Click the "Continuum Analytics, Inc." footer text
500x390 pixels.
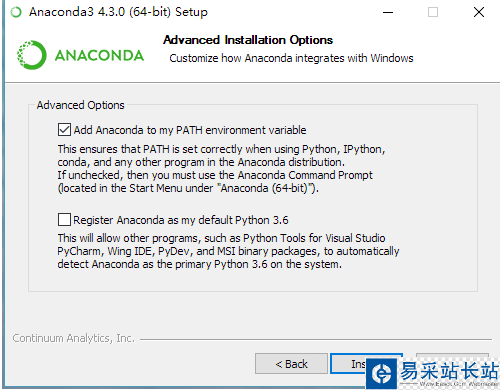[x=74, y=338]
